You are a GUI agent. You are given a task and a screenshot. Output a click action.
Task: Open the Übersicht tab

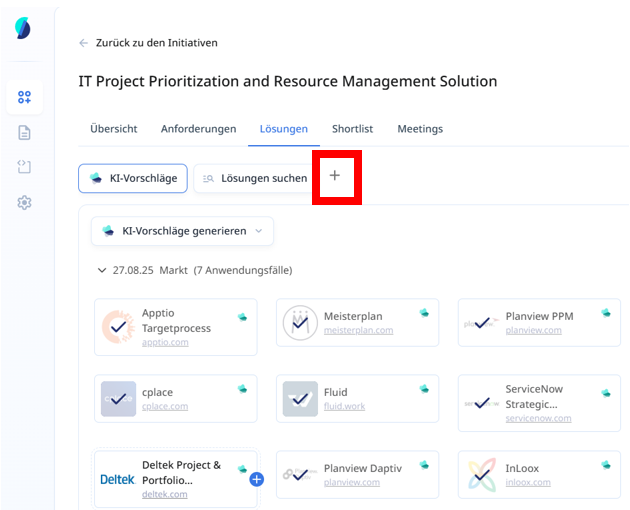113,129
